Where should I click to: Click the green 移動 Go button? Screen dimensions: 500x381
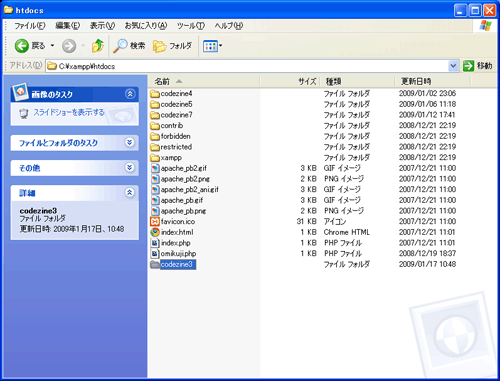[x=478, y=66]
